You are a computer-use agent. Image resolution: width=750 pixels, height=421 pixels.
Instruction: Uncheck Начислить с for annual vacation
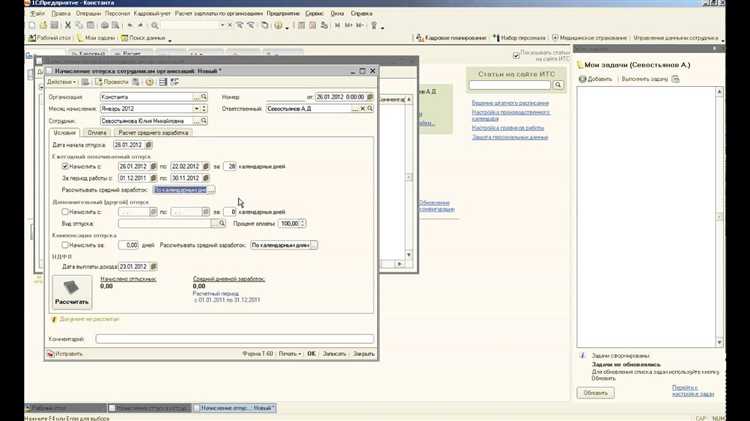(x=65, y=166)
